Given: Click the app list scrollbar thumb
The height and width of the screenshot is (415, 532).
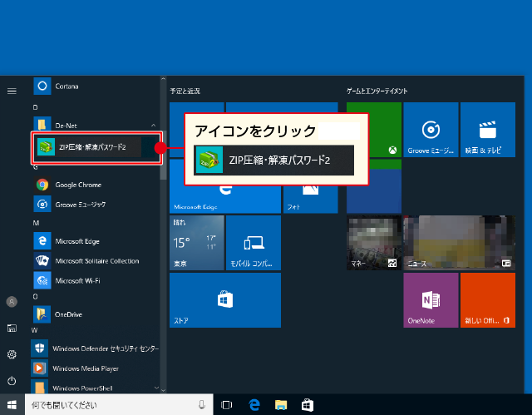Looking at the screenshot, I should (163, 156).
